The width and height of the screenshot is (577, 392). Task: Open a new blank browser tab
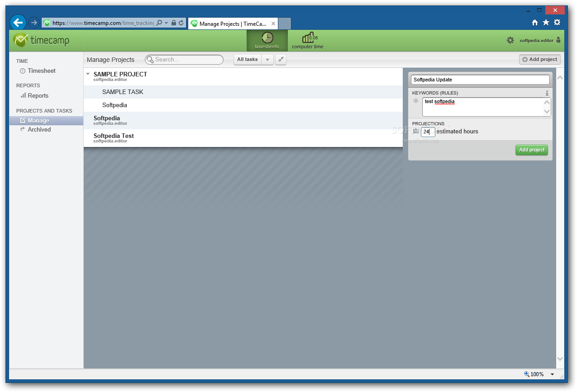(284, 24)
